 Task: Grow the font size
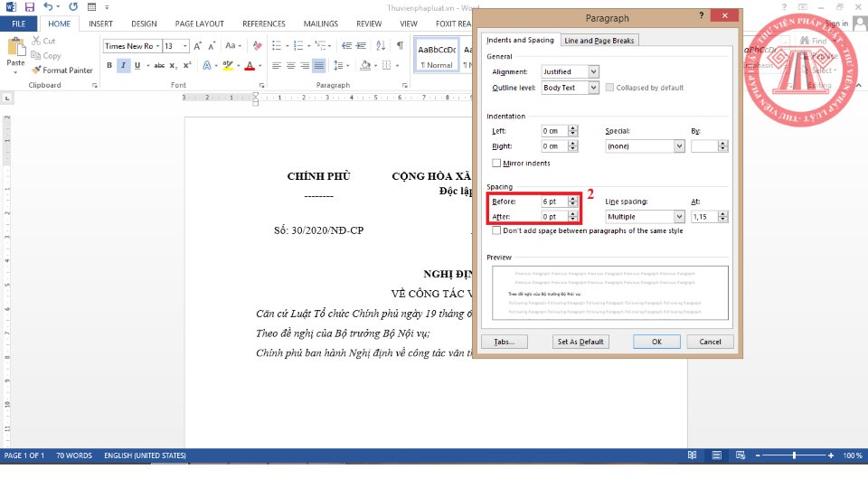pos(198,46)
